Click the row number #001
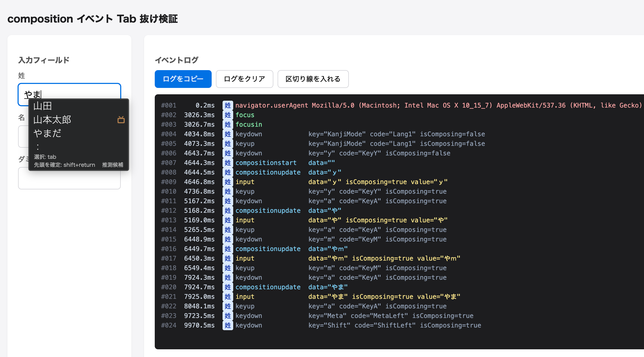The image size is (644, 357). (169, 105)
